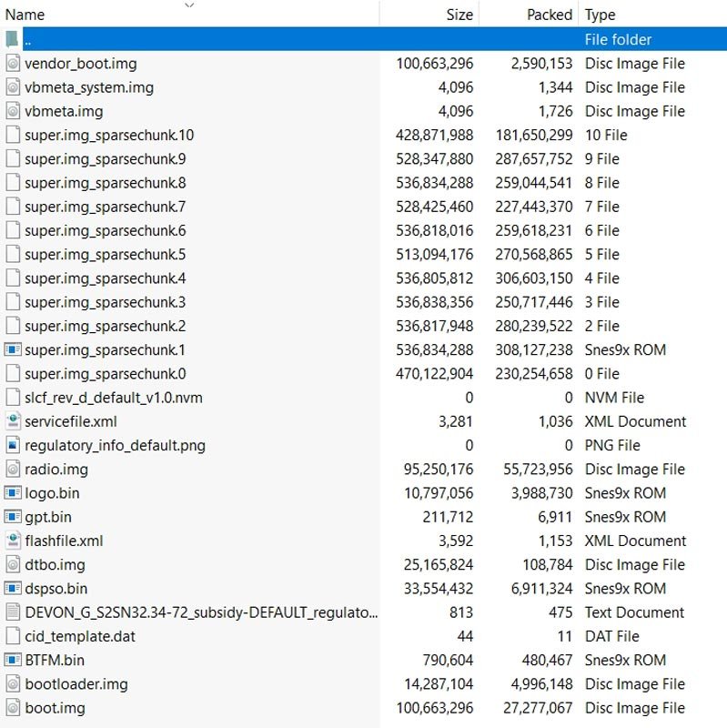
Task: Click the Packed column header
Action: 550,15
